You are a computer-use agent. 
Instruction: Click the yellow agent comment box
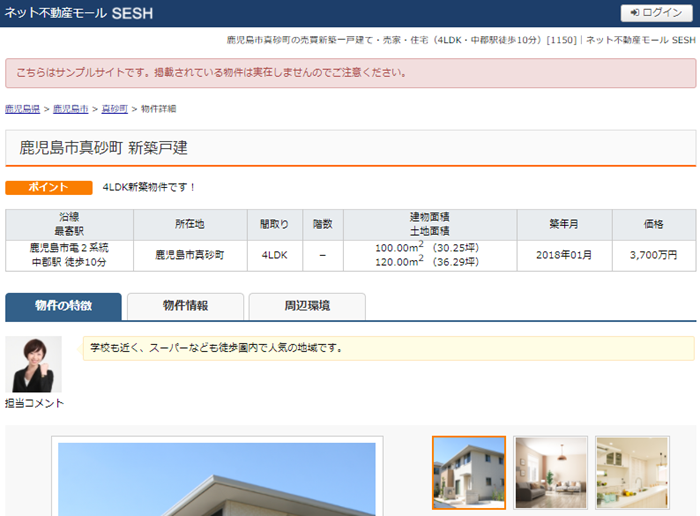[x=387, y=348]
